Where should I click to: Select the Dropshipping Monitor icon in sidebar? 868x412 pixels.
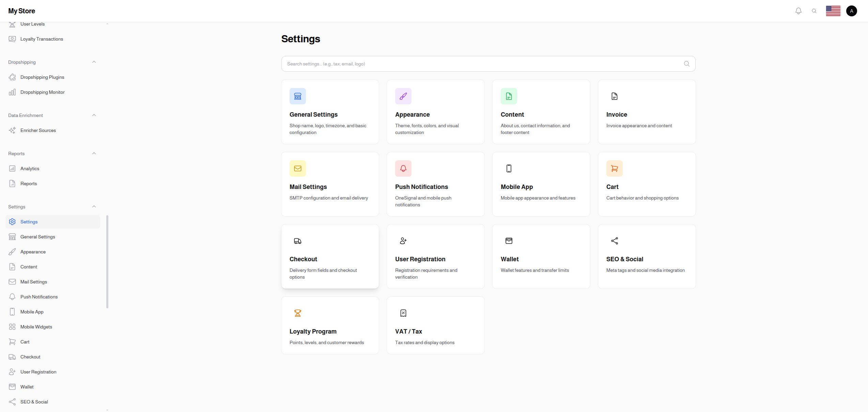pos(12,92)
